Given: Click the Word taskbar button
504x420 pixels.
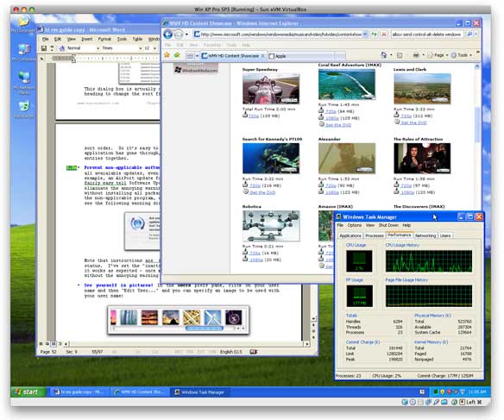Looking at the screenshot, I should (x=79, y=392).
